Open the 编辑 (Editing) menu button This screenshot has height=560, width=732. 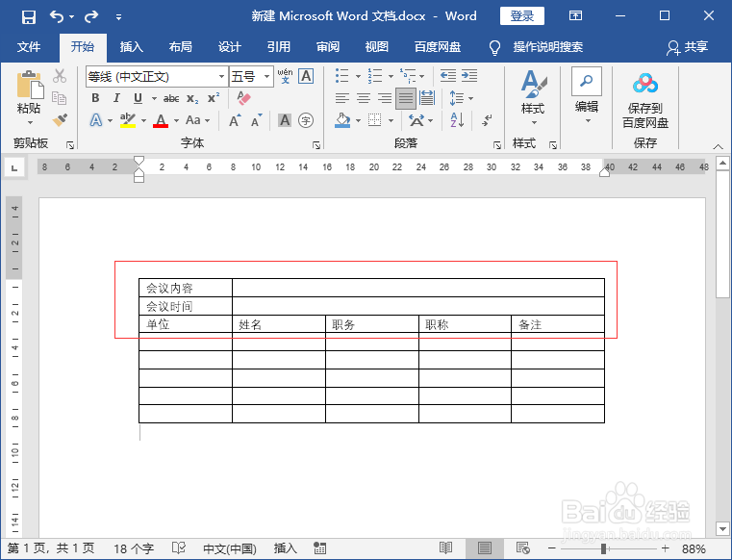click(x=587, y=96)
